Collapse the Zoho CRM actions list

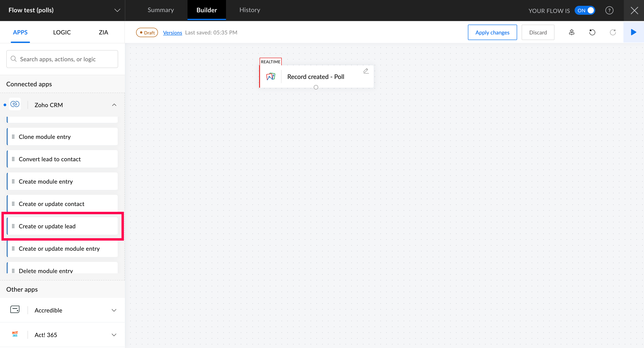[x=114, y=105]
